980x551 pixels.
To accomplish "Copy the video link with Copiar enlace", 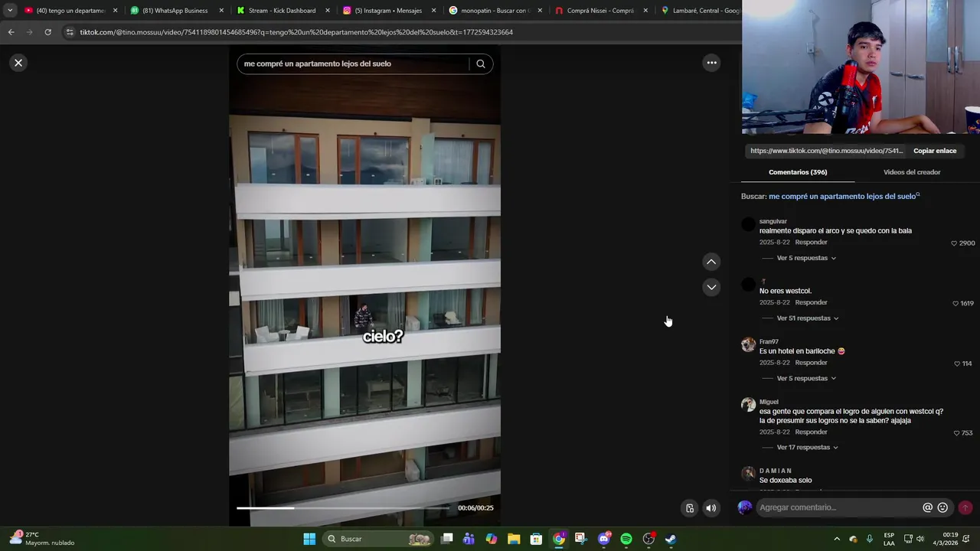I will (x=935, y=151).
